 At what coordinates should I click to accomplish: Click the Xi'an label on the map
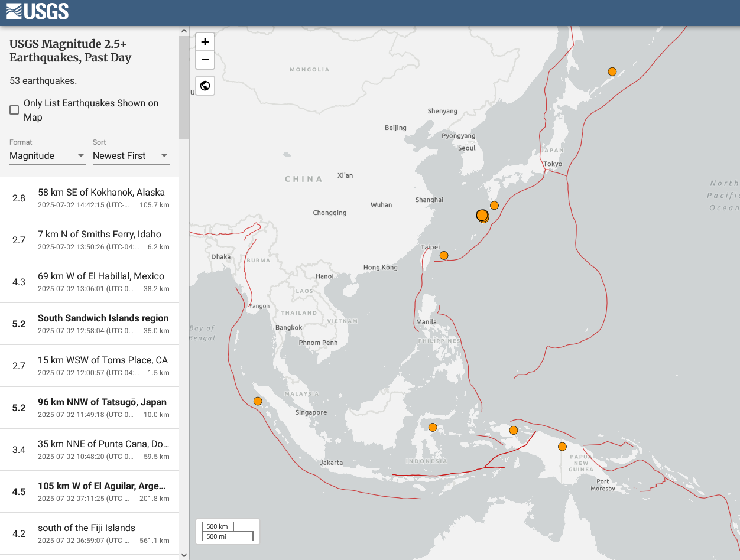click(x=345, y=175)
